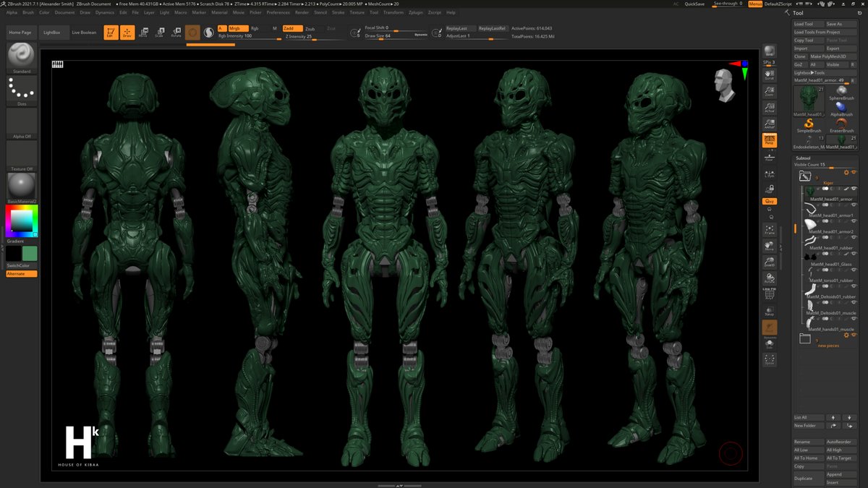Click the Export tool button
This screenshot has width=868, height=488.
click(841, 48)
